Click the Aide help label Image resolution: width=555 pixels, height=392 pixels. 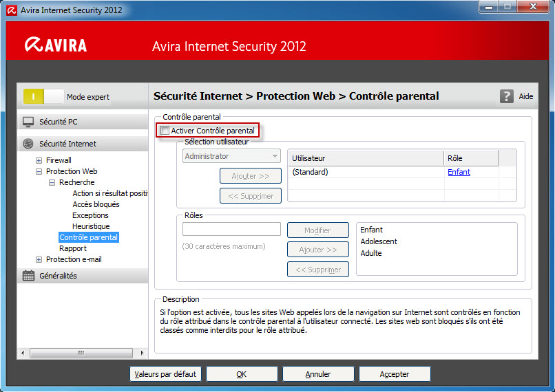(x=525, y=96)
